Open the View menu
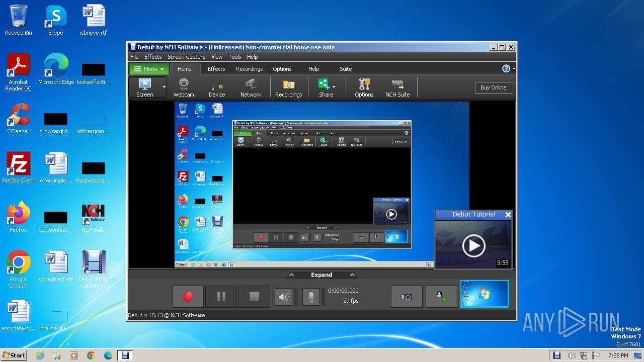644x362 pixels. (217, 57)
